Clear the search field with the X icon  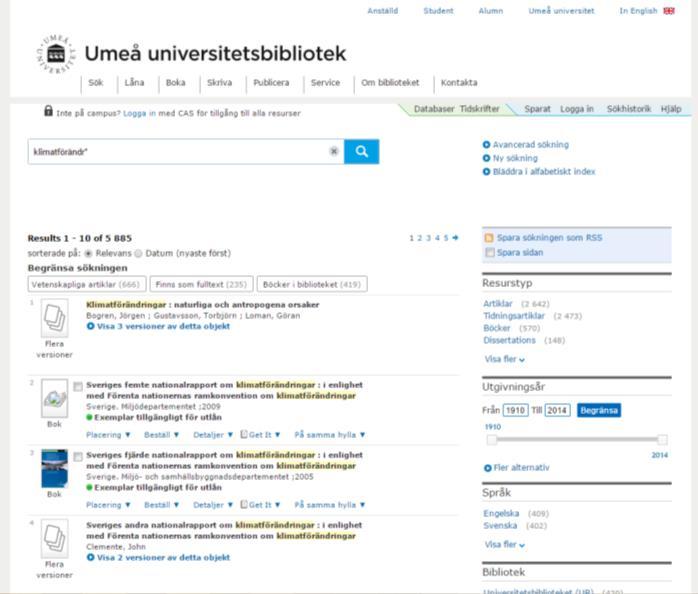333,151
